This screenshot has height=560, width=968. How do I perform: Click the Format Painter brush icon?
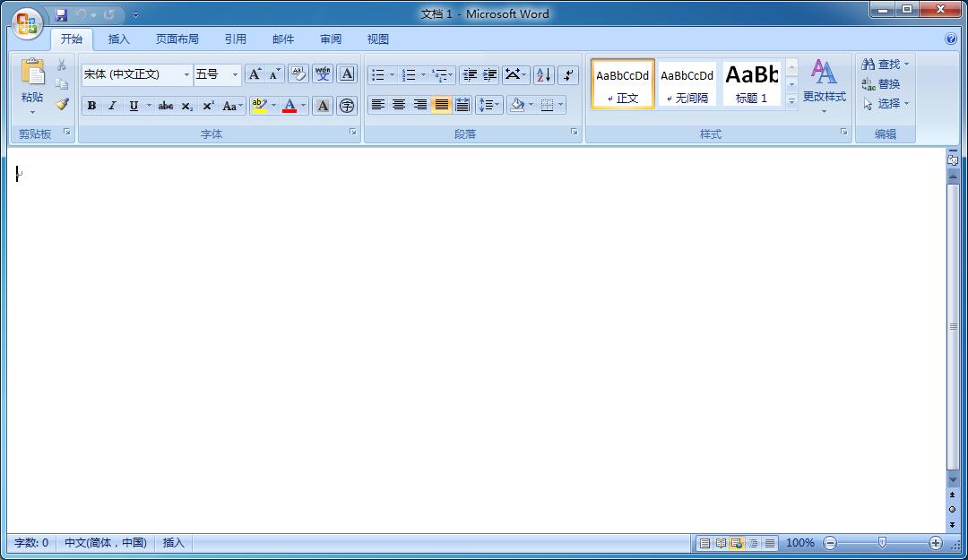click(x=62, y=104)
